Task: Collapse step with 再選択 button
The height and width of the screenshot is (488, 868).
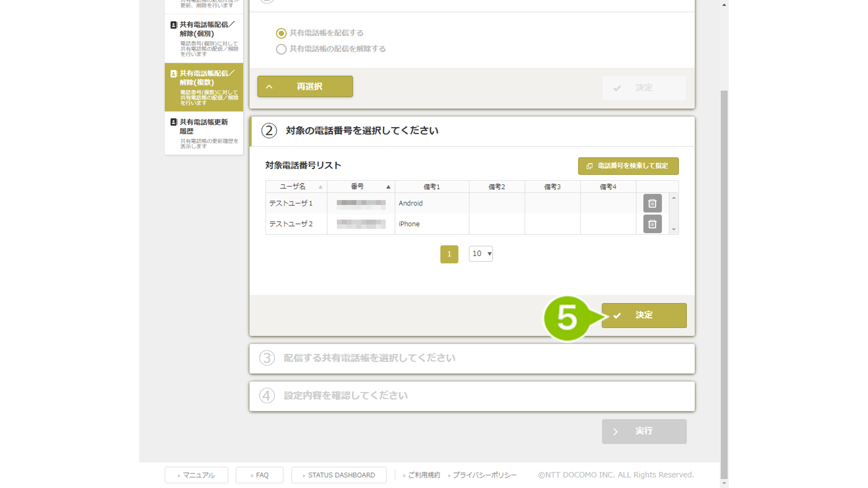Action: (x=305, y=86)
